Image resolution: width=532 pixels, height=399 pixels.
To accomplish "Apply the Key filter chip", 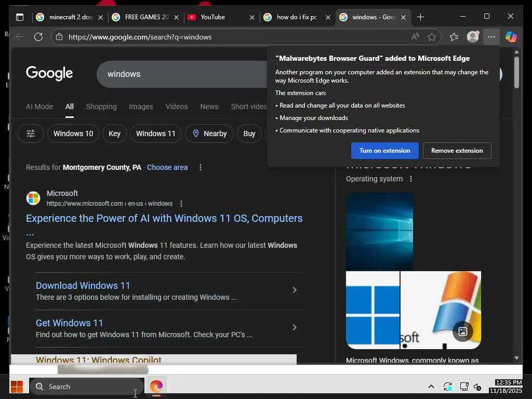I will click(x=114, y=134).
